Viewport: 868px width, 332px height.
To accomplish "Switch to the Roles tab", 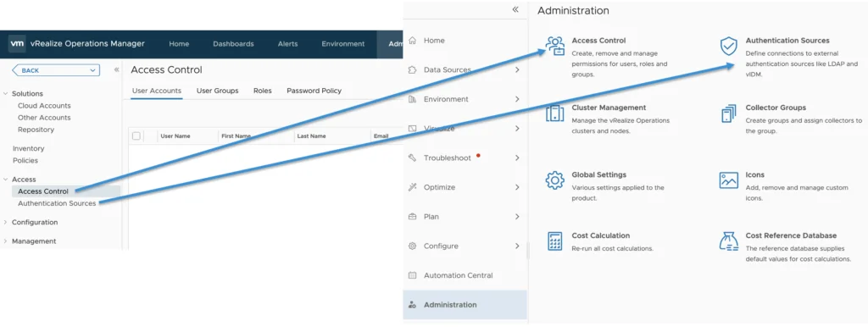I will (263, 91).
